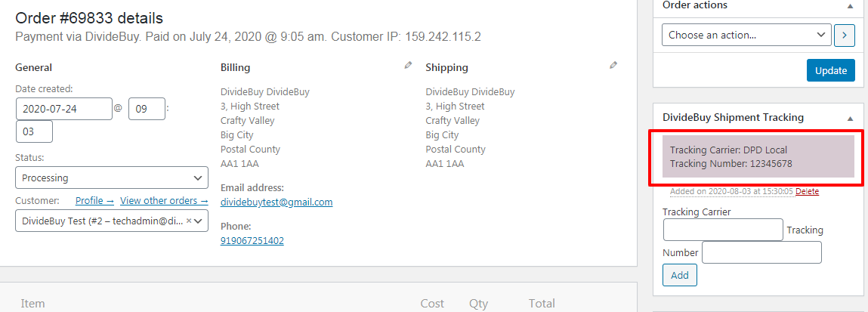
Task: Edit billing address with pencil icon
Action: point(408,66)
